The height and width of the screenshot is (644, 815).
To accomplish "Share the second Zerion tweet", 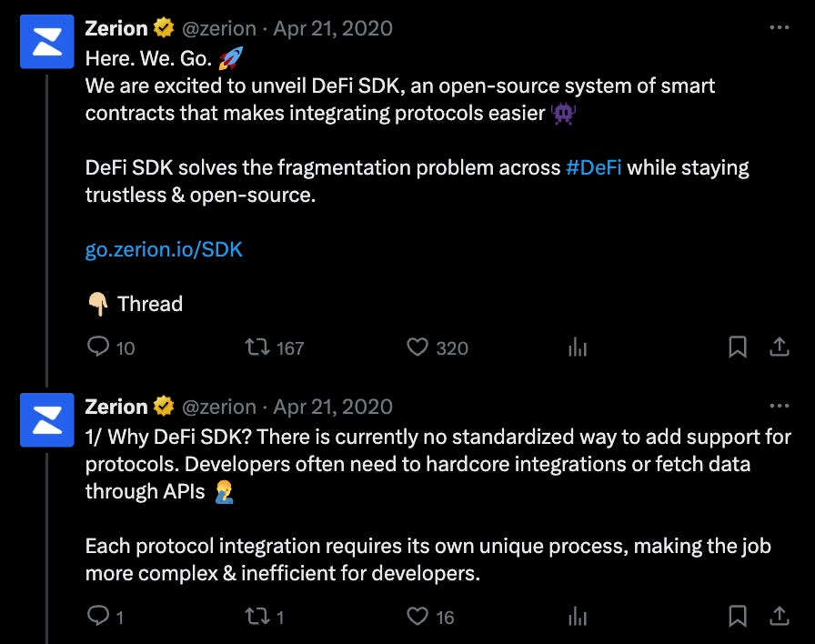I will point(780,617).
